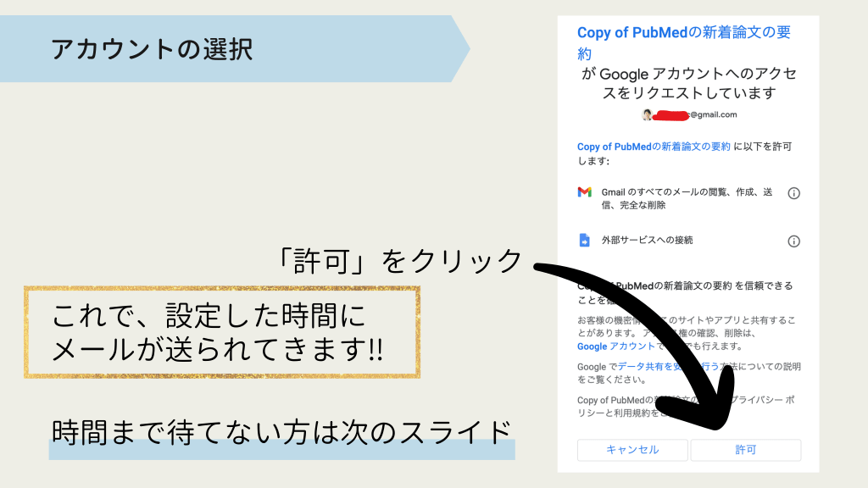
Task: Click the account avatar beside the email
Action: [648, 115]
